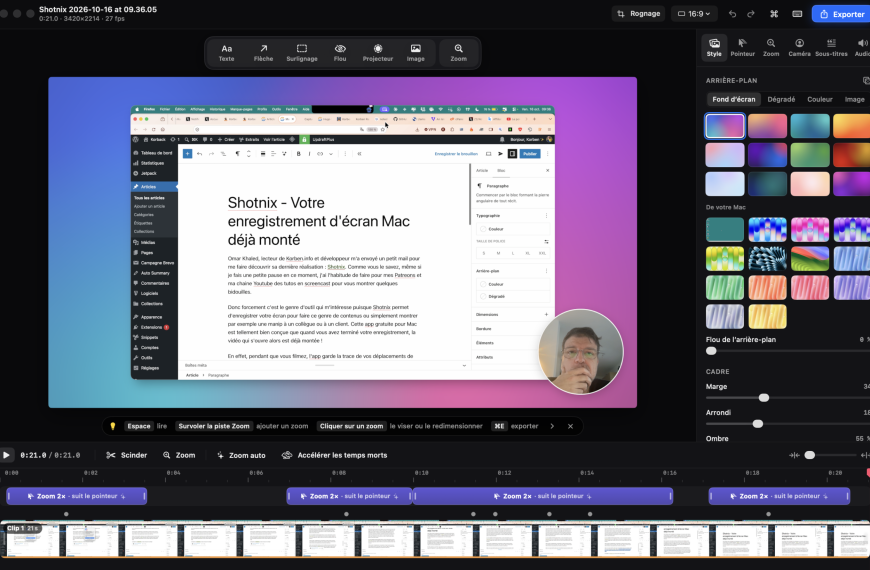Image resolution: width=870 pixels, height=570 pixels.
Task: Select the Flou blur tool
Action: (340, 53)
